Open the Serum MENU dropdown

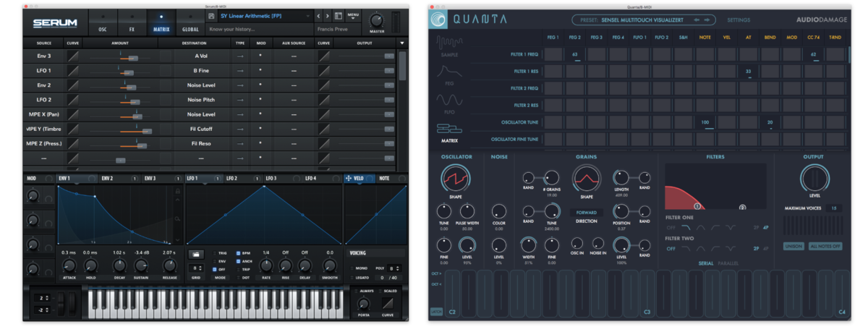pos(353,16)
